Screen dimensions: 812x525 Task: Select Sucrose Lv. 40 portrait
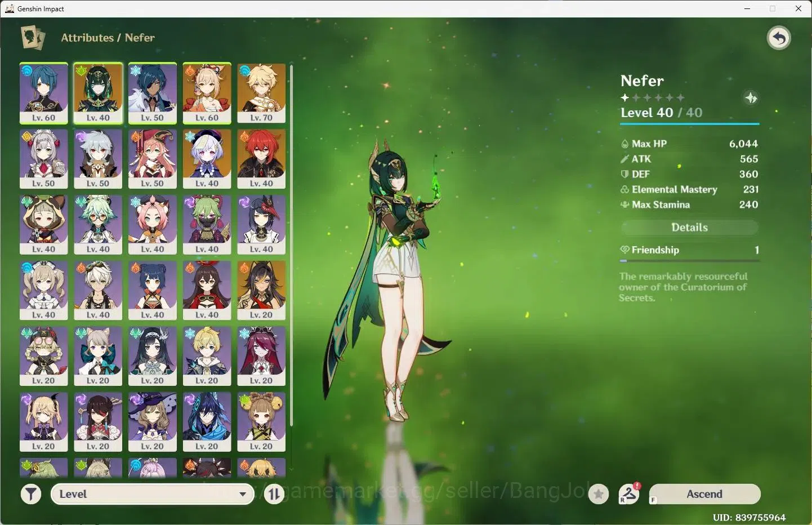98,225
